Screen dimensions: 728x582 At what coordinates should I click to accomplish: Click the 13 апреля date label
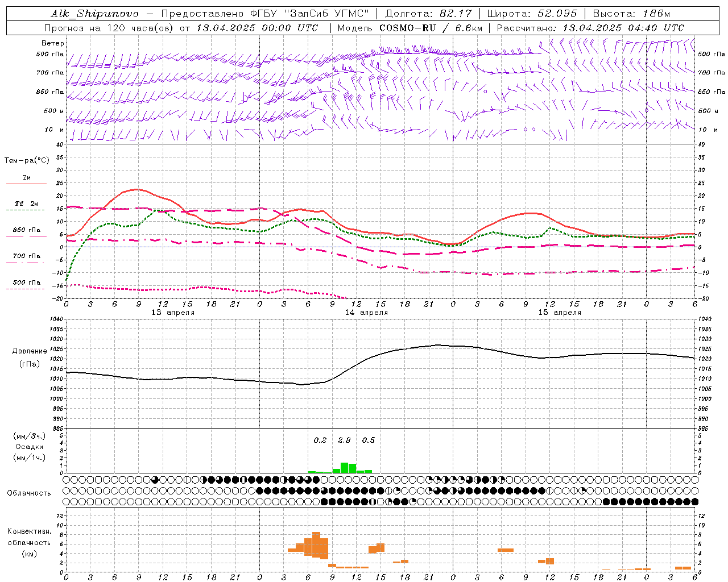(173, 313)
